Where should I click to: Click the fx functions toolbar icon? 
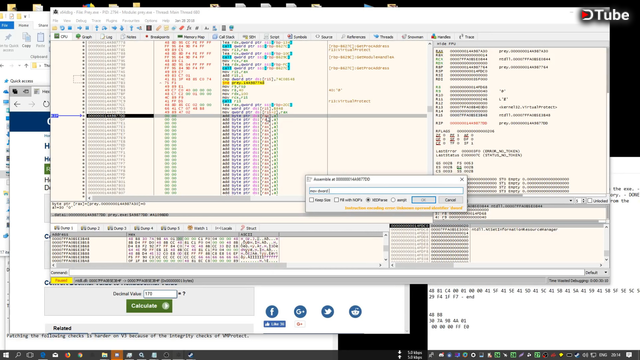tap(189, 28)
